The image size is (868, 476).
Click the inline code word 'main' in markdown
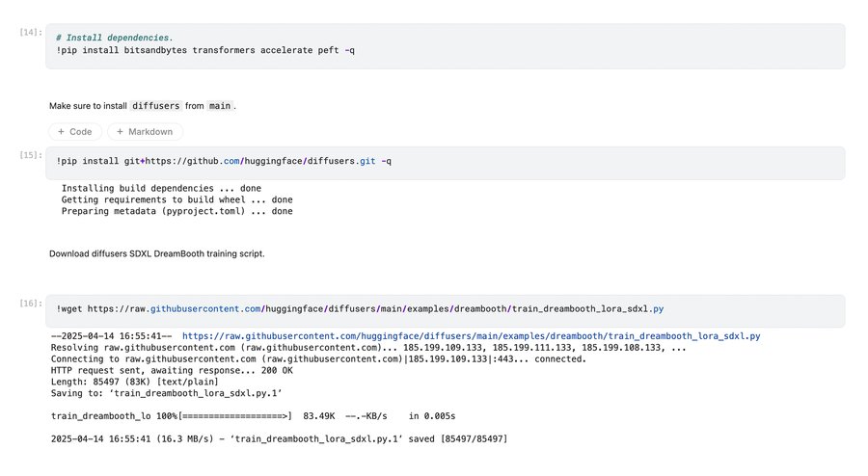219,106
